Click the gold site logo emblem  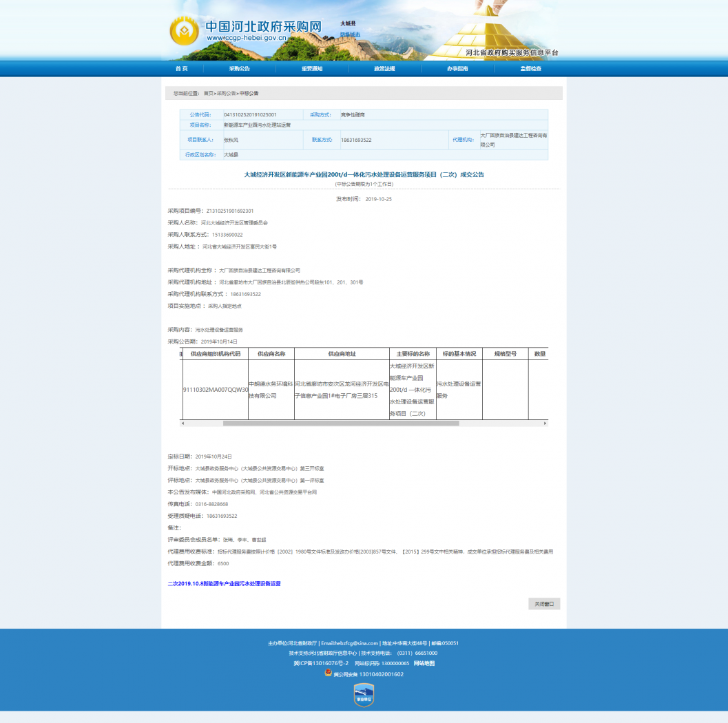[184, 30]
